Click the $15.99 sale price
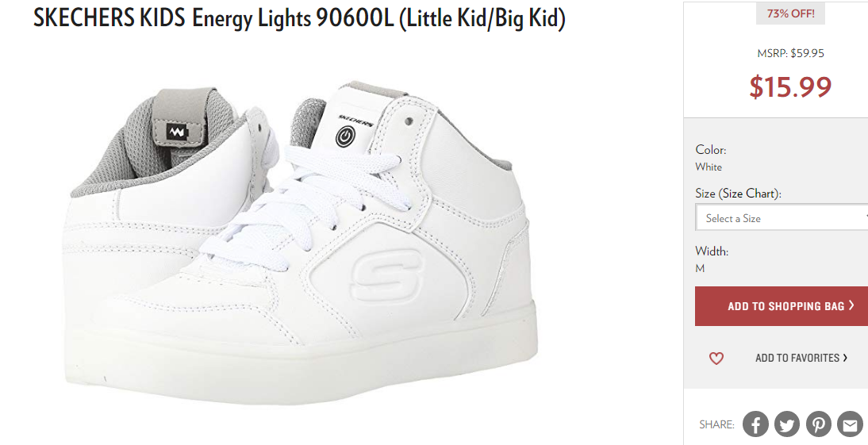 pyautogui.click(x=790, y=86)
